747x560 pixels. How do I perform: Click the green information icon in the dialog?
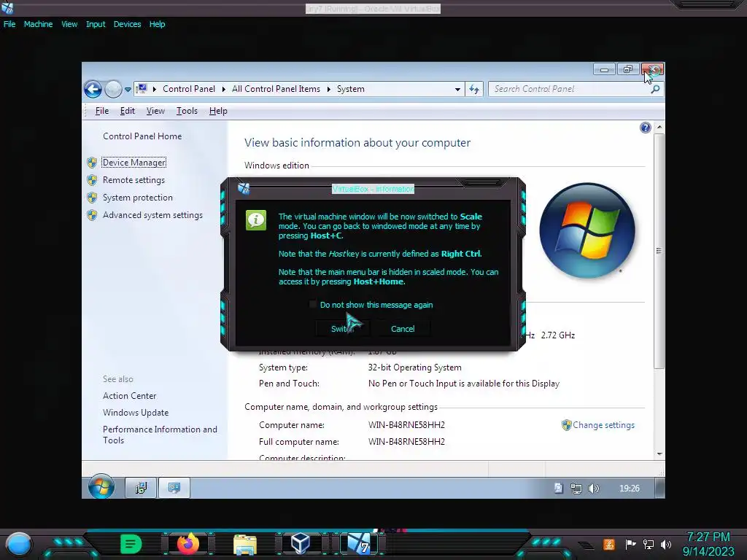pyautogui.click(x=256, y=220)
